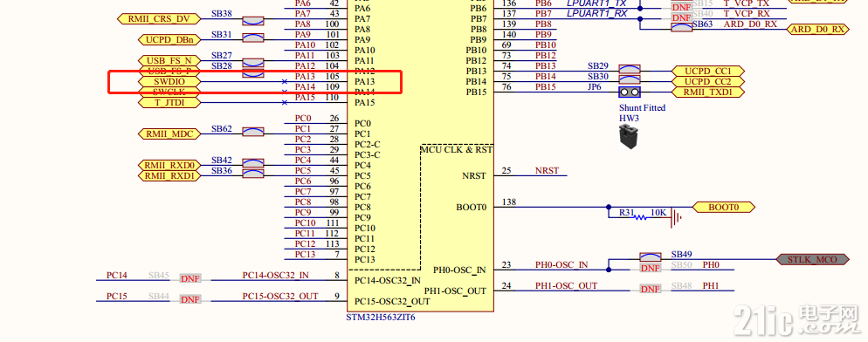Image resolution: width=868 pixels, height=342 pixels.
Task: Click pin number 111 for PC10
Action: pos(332,223)
